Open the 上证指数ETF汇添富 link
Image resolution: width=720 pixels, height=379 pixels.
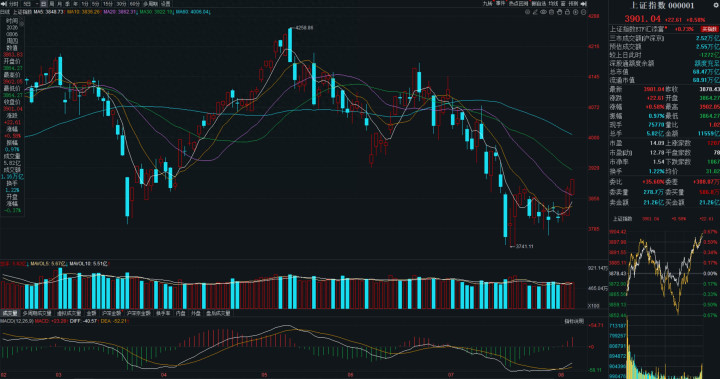tap(638, 29)
